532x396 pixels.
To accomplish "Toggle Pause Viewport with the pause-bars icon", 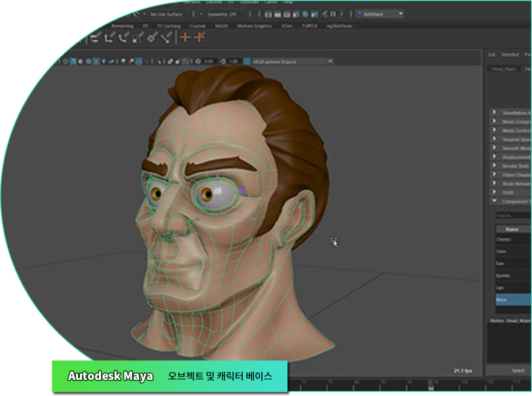I will (333, 14).
